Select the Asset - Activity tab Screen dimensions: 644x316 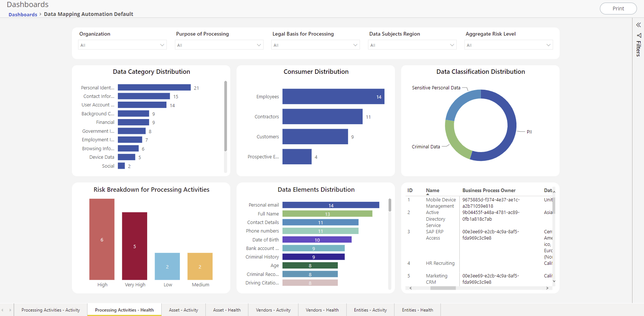[184, 310]
